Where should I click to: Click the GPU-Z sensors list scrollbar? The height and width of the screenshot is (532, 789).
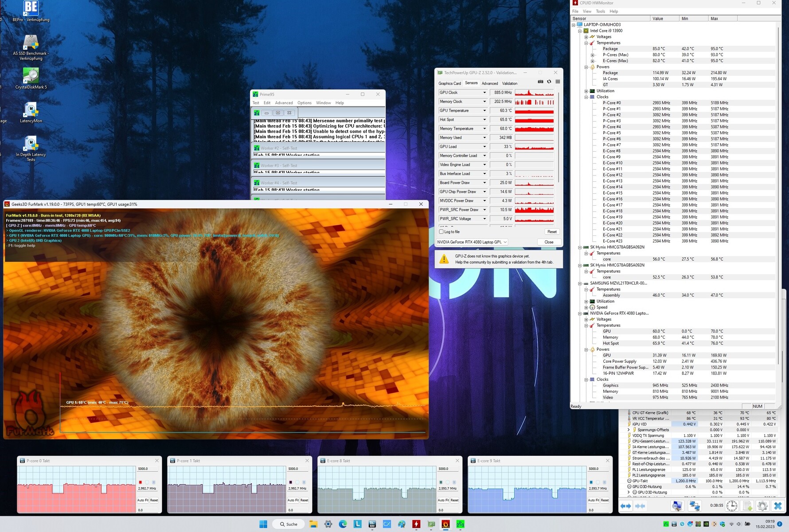pos(559,137)
